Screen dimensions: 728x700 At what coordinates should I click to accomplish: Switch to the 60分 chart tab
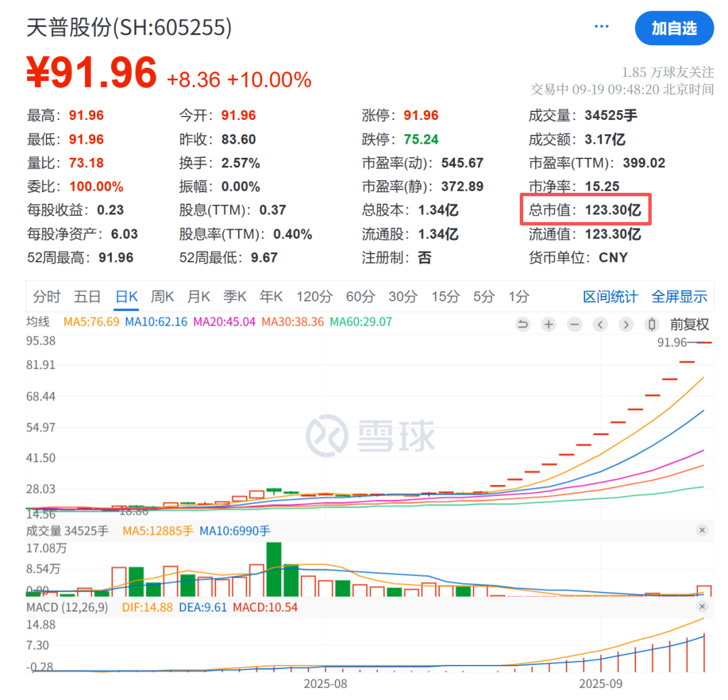point(360,296)
